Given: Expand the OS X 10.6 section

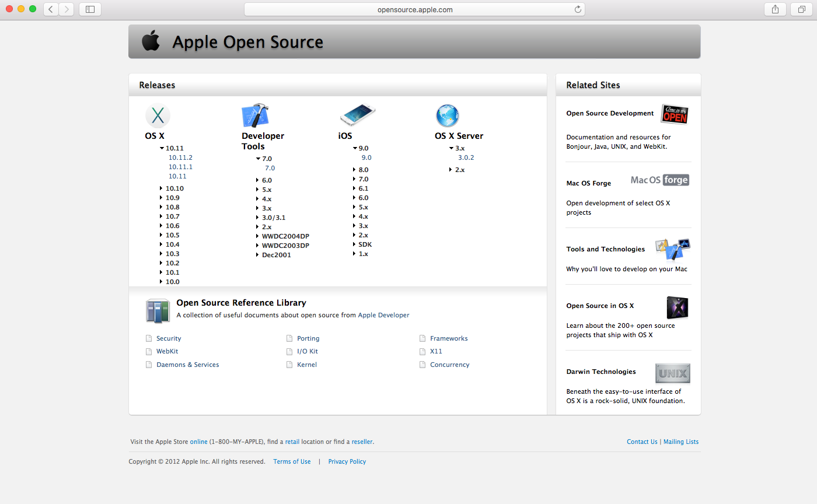Looking at the screenshot, I should pos(161,226).
